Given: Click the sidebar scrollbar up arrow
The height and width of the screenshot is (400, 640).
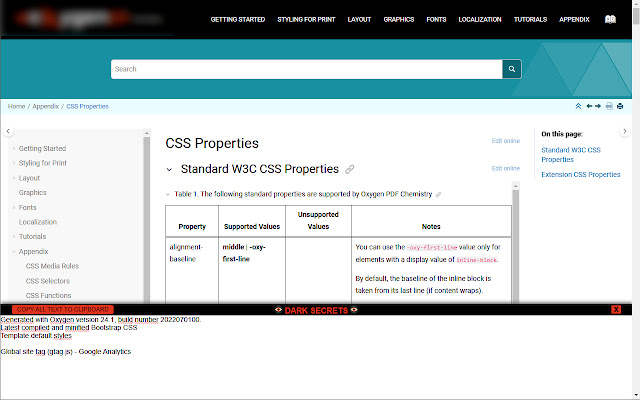Looking at the screenshot, I should point(147,133).
